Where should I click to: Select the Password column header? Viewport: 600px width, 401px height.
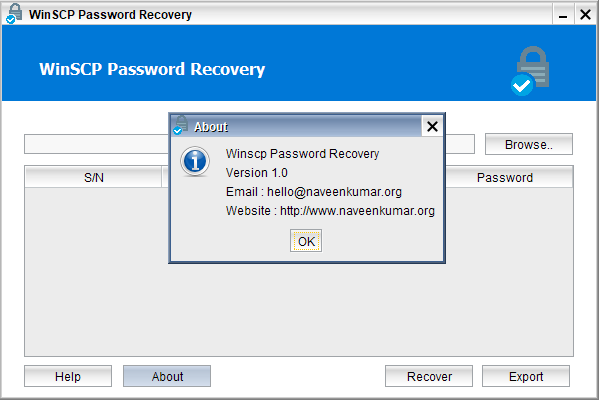click(504, 178)
